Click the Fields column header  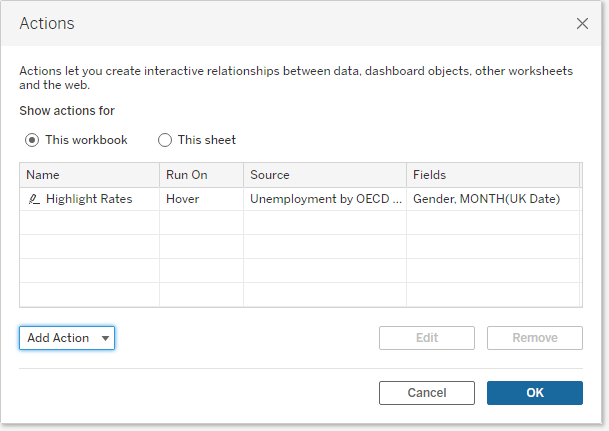[x=492, y=175]
